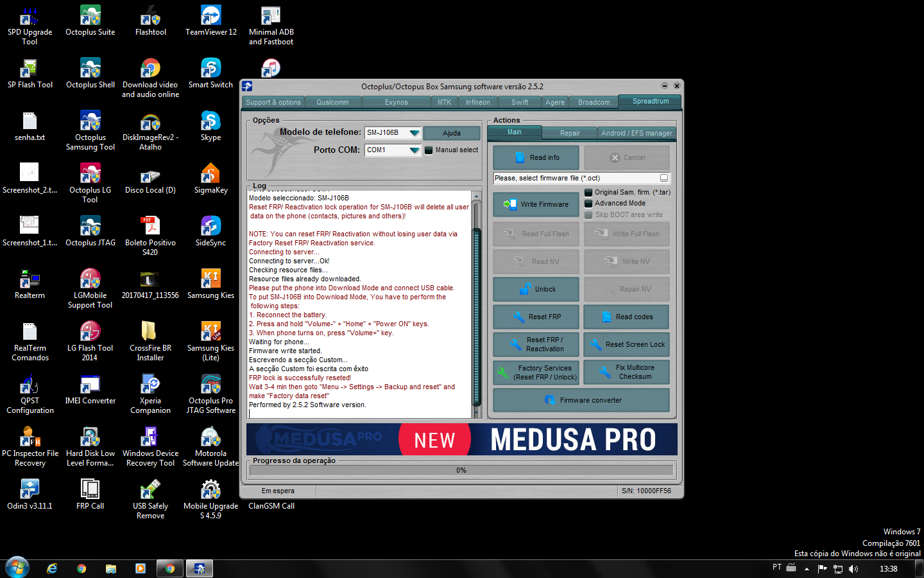Open LGMobile Support Tool icon
This screenshot has width=924, height=578.
(x=90, y=290)
